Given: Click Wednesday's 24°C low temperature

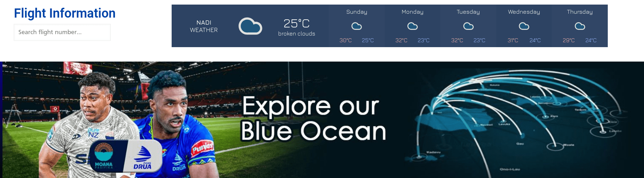Looking at the screenshot, I should (535, 40).
